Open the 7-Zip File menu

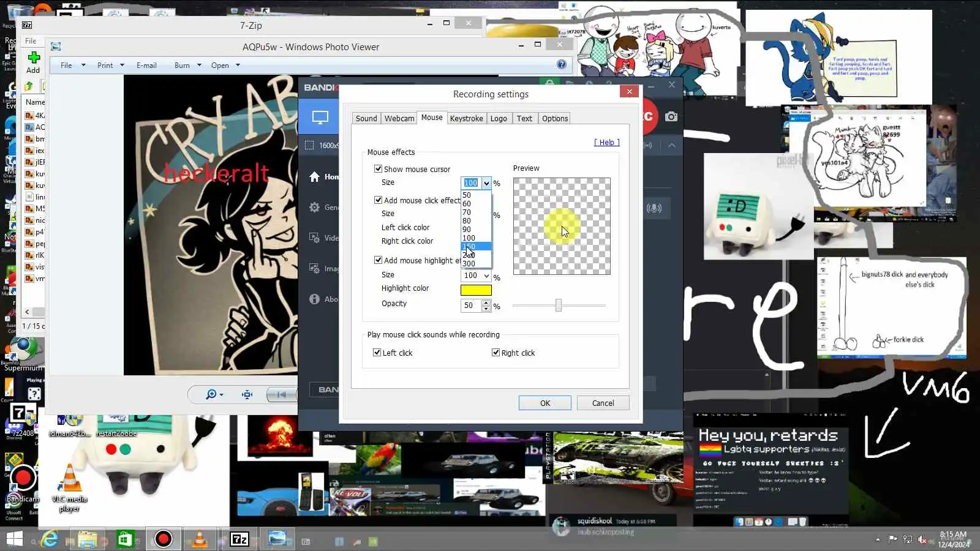[31, 41]
